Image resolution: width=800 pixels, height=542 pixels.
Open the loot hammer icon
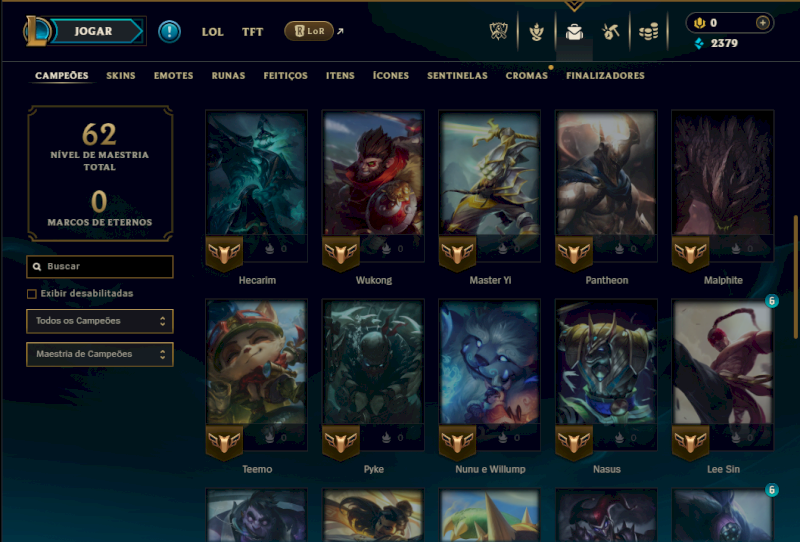tap(611, 32)
